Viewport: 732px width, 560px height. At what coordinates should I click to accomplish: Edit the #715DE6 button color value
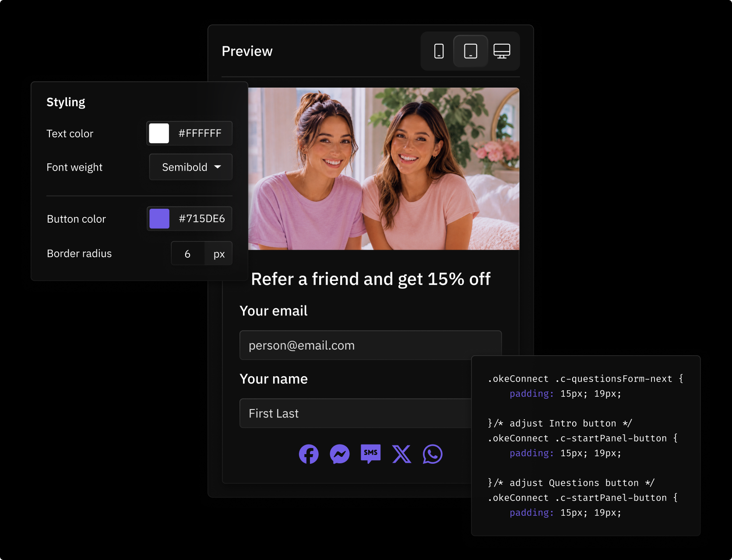[202, 219]
